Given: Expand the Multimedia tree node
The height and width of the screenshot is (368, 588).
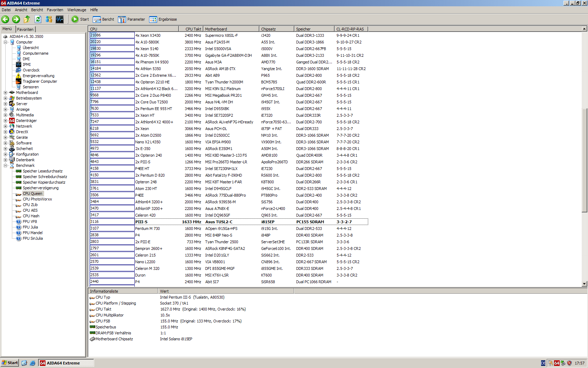Looking at the screenshot, I should tap(6, 115).
